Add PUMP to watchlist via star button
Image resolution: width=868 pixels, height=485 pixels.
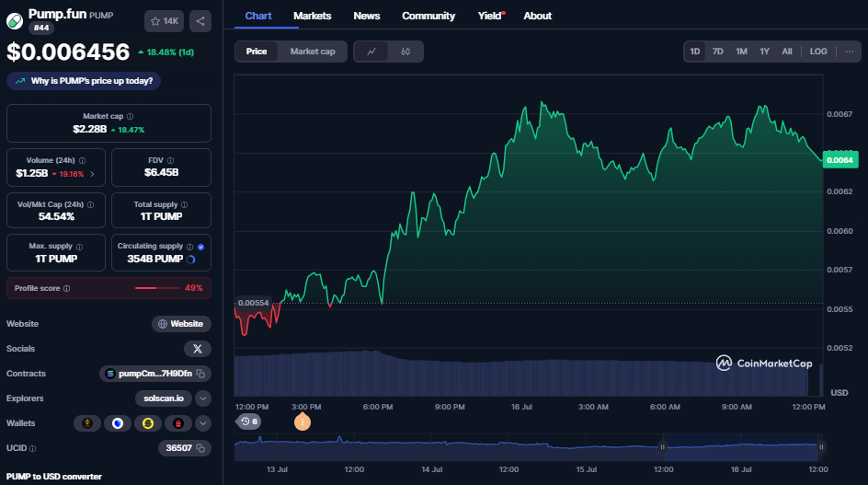165,21
